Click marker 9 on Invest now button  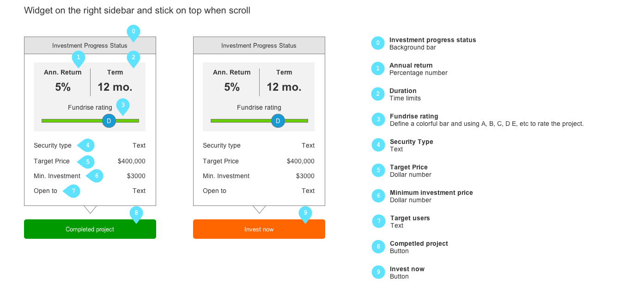(305, 213)
